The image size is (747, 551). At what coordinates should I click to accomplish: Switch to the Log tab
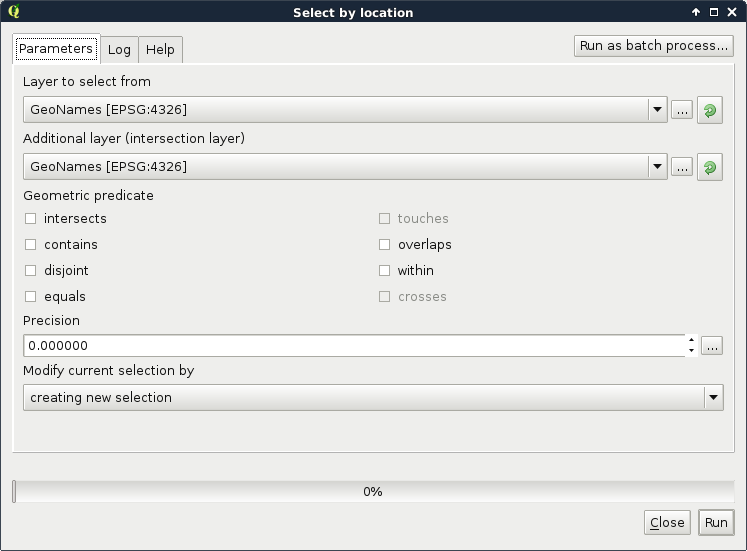click(119, 50)
